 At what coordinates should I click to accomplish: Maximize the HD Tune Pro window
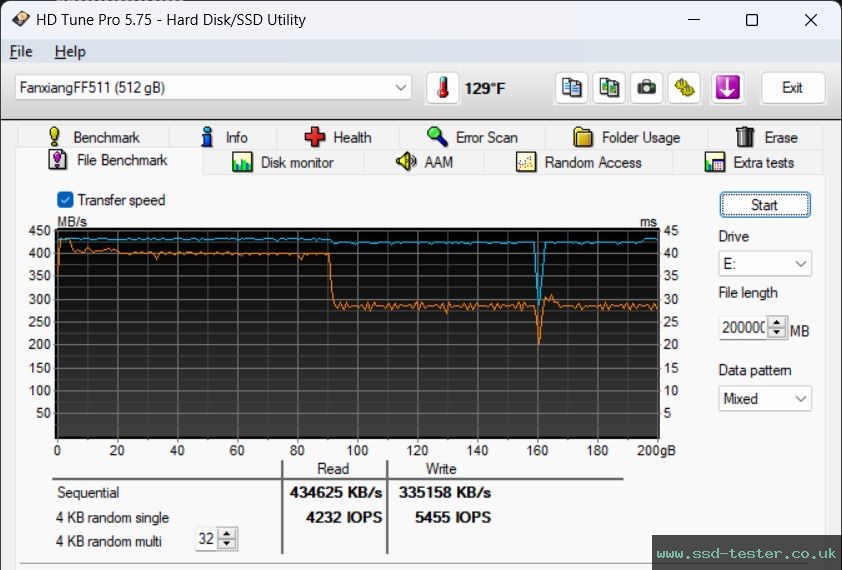click(x=752, y=20)
